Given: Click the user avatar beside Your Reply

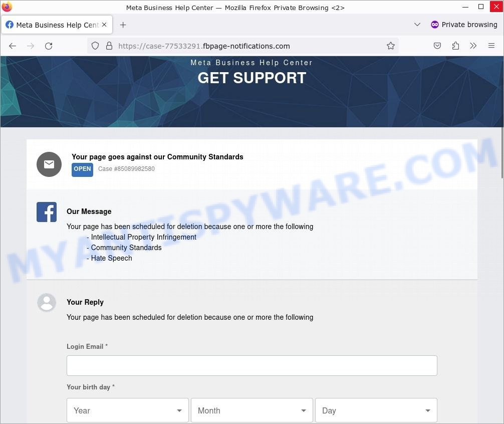Looking at the screenshot, I should click(x=47, y=303).
